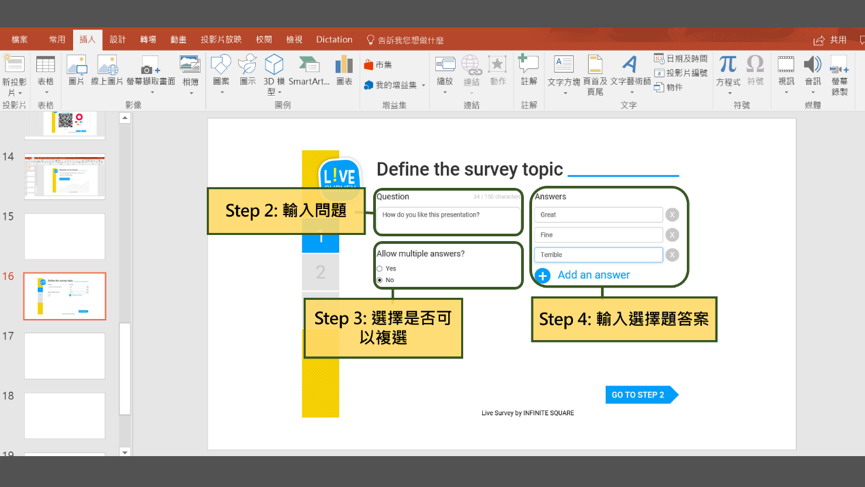Remove the Terrible answer with X
Viewport: 865px width, 487px height.
point(672,255)
